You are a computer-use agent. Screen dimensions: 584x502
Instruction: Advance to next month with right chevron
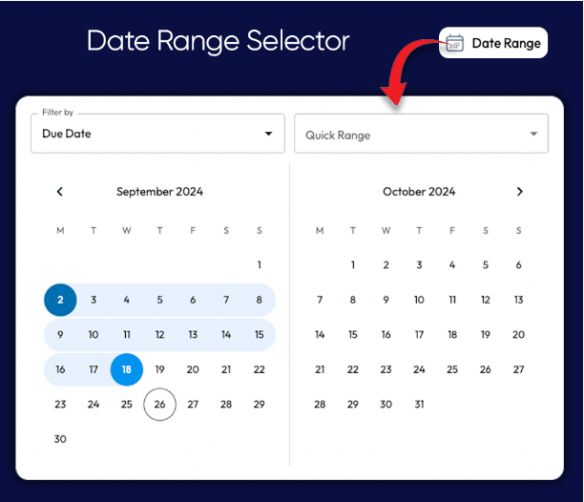tap(520, 192)
